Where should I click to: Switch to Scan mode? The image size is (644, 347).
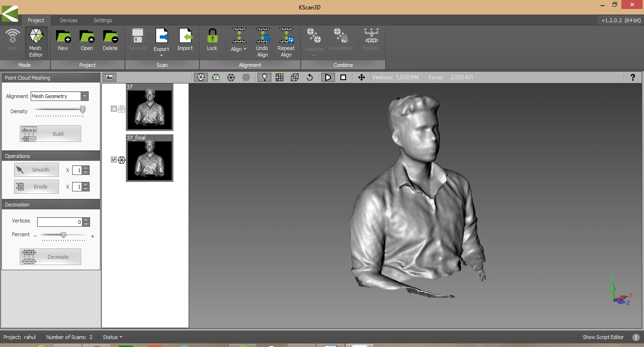pyautogui.click(x=12, y=40)
